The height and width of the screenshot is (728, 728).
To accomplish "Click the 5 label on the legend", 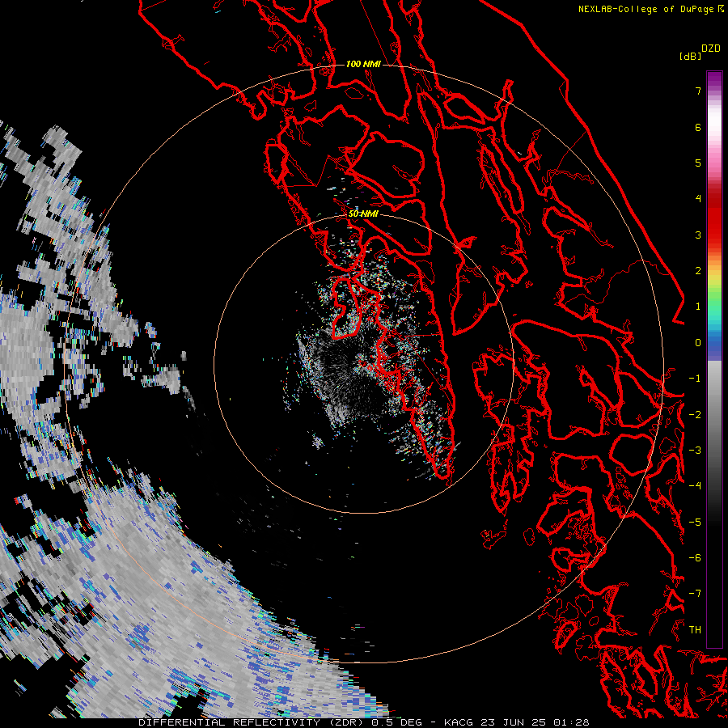I will click(698, 163).
